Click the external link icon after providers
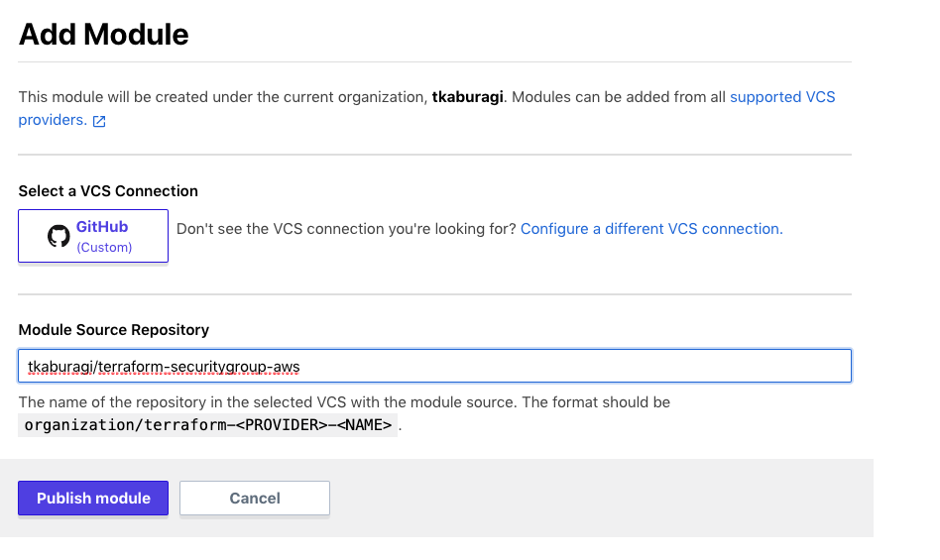 [x=99, y=121]
